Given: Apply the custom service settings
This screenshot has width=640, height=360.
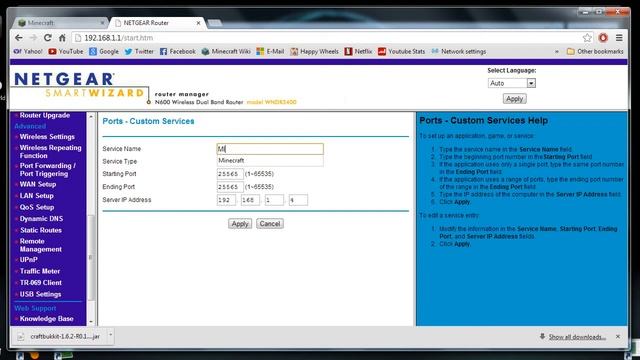Looking at the screenshot, I should tap(240, 224).
